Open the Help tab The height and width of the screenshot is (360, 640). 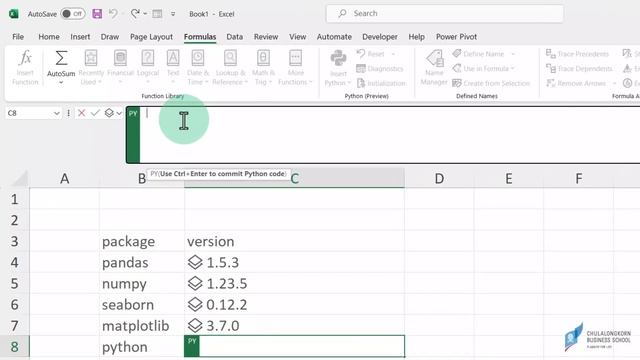pyautogui.click(x=416, y=37)
